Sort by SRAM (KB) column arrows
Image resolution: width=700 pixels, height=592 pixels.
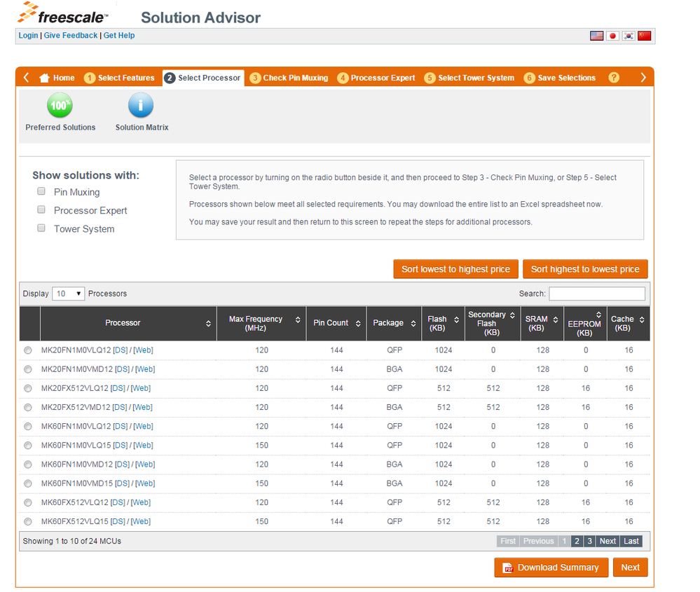(556, 319)
